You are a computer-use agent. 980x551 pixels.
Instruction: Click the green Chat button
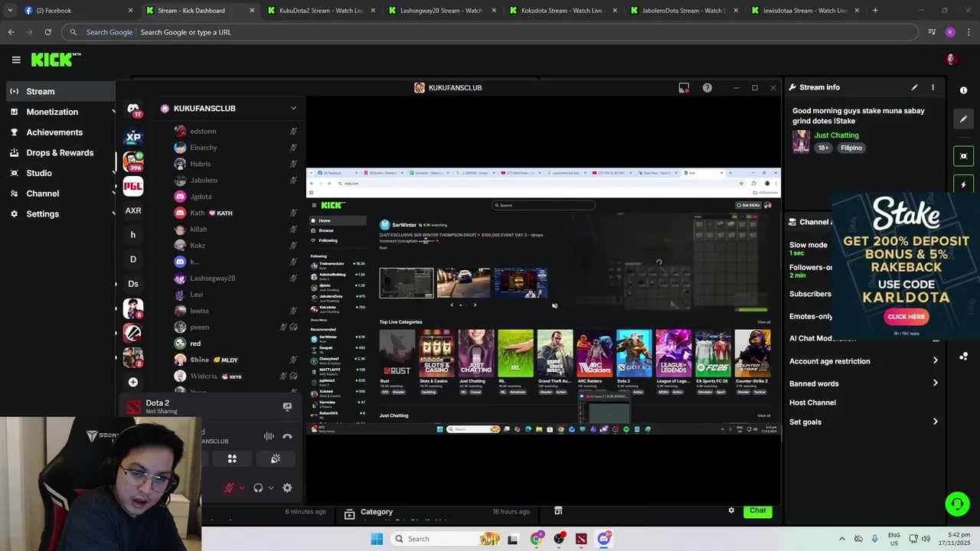coord(757,510)
